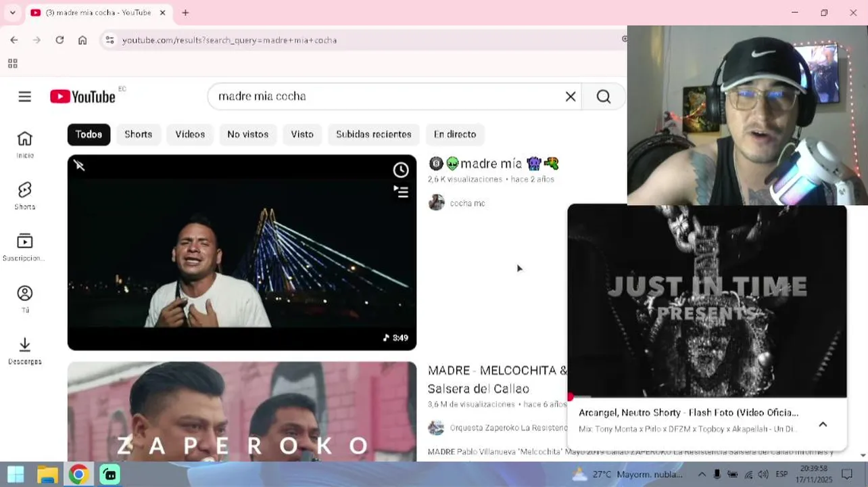Reload the page with the refresh icon
The image size is (868, 487).
pos(59,40)
